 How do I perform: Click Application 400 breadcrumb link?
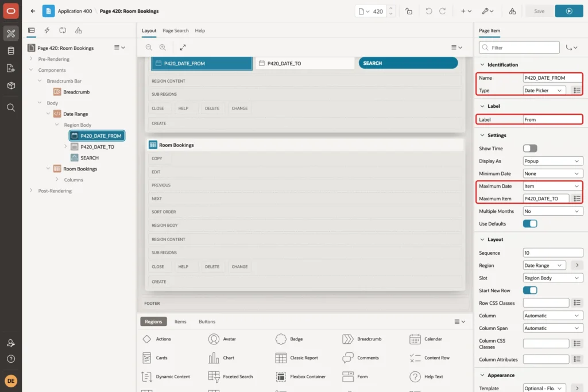pyautogui.click(x=75, y=11)
